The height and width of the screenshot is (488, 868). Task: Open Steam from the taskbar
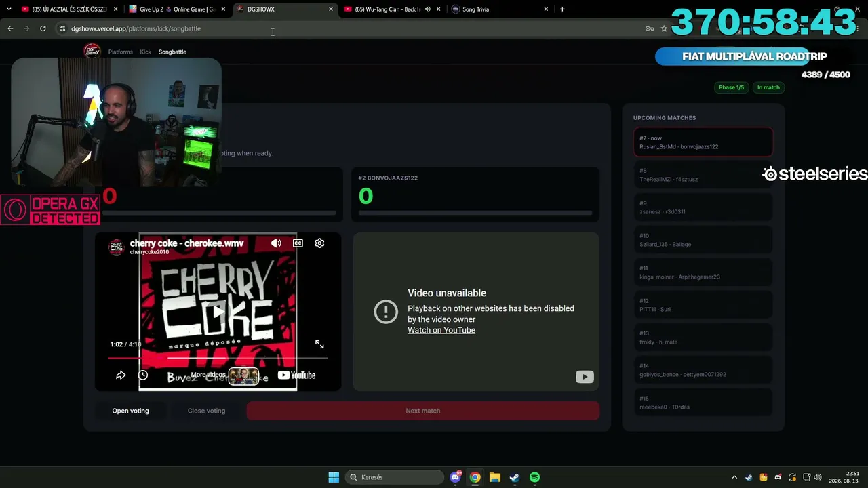click(515, 477)
